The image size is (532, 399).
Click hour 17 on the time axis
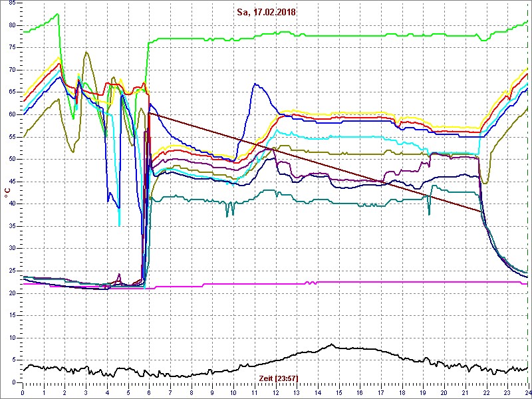coord(380,391)
